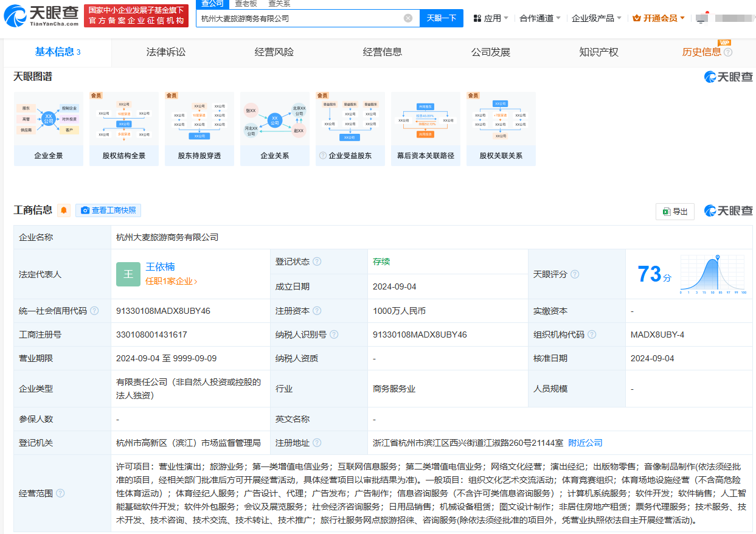Click the 天眼一下 search button
Viewport: 756px width, 534px height.
442,18
